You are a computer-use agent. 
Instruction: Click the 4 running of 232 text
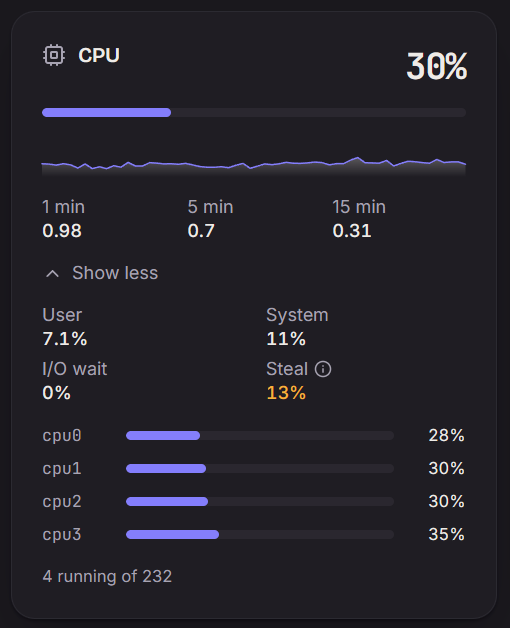(107, 576)
